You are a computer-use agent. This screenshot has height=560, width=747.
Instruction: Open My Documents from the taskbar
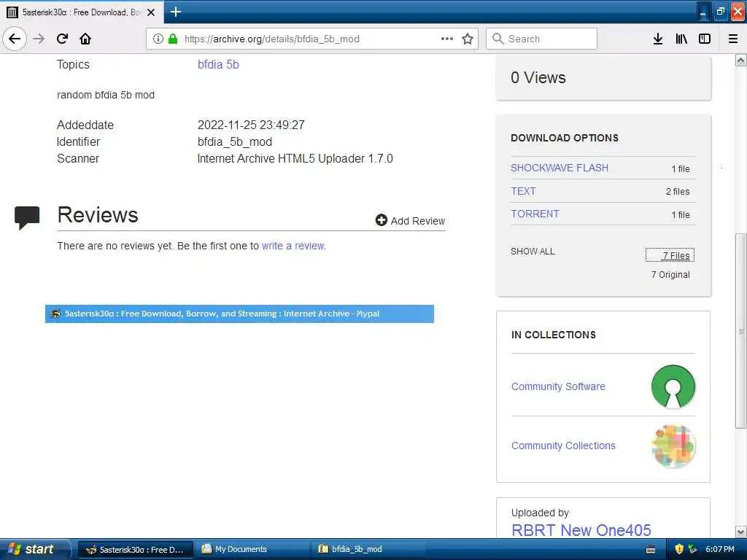[x=253, y=549]
